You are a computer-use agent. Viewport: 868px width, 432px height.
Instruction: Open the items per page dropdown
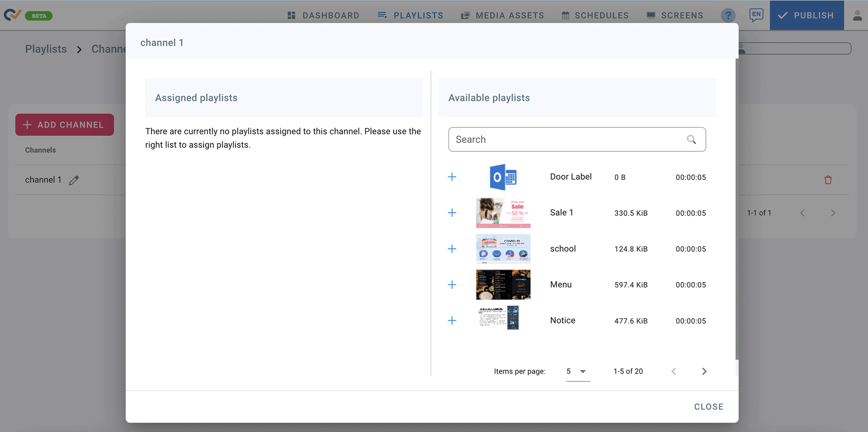click(x=578, y=371)
